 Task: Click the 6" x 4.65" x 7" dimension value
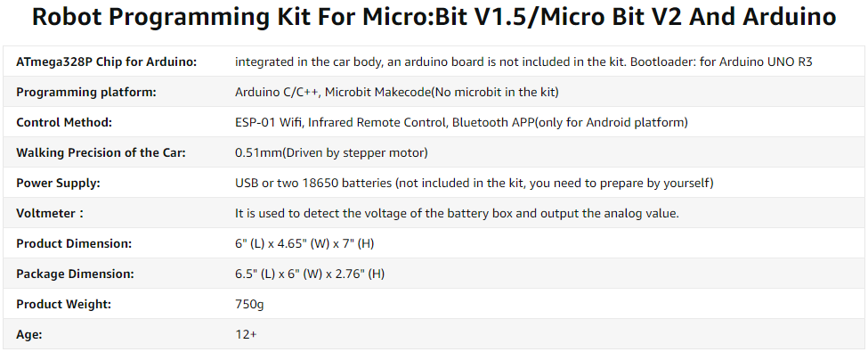(x=305, y=243)
